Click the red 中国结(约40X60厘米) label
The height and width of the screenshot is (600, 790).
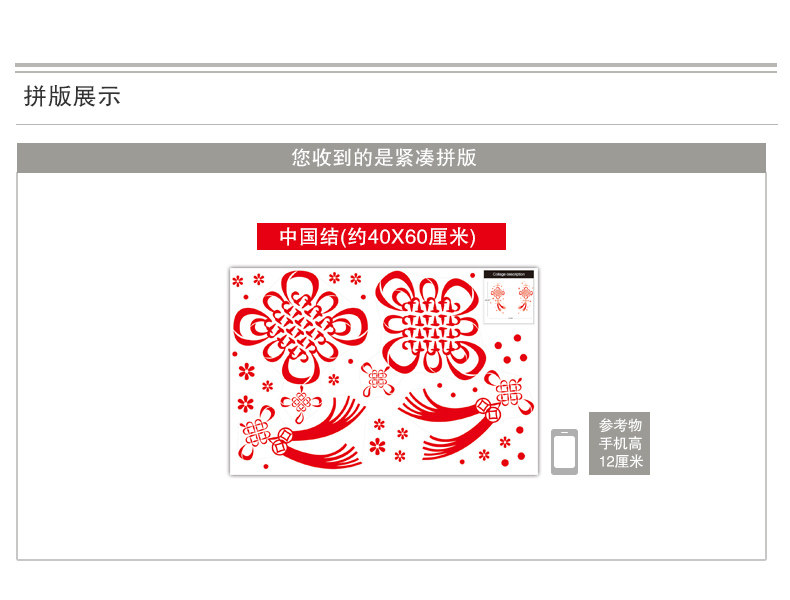click(x=381, y=236)
